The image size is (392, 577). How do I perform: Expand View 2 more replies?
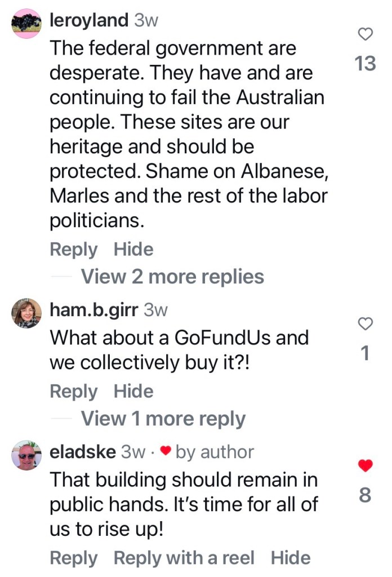tap(172, 277)
